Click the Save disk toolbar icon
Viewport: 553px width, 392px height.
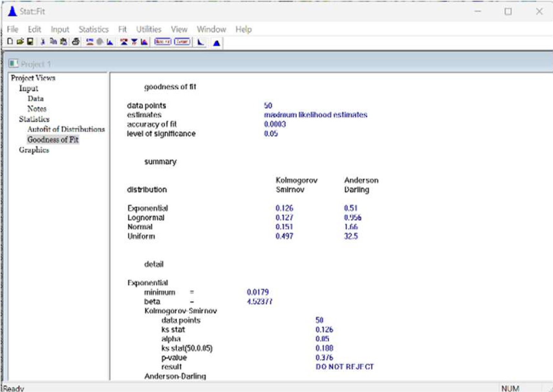click(x=30, y=42)
